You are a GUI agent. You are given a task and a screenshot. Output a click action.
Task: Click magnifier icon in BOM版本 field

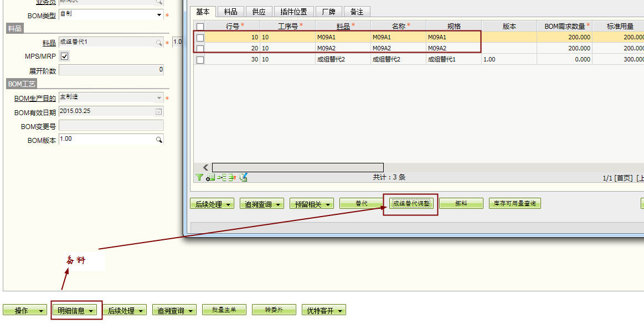[158, 140]
